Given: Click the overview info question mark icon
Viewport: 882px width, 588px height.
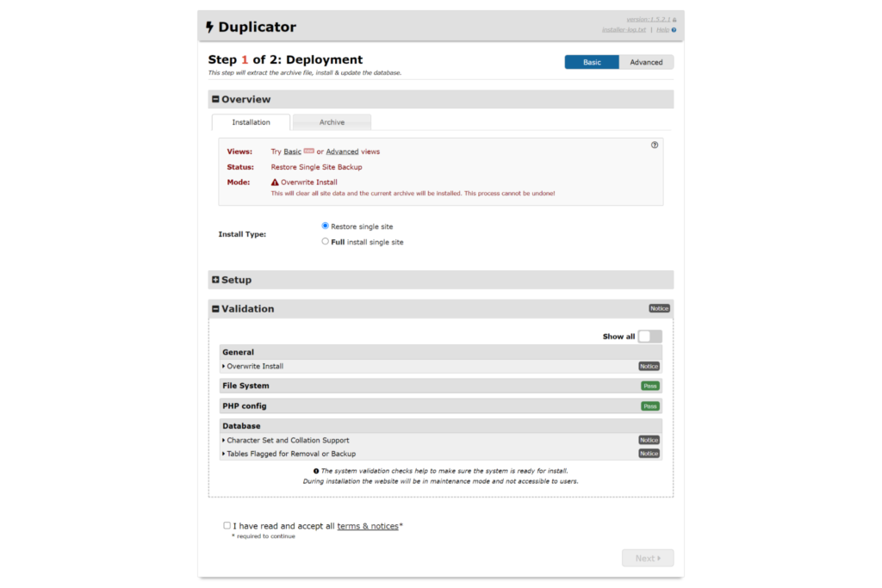Looking at the screenshot, I should click(655, 145).
